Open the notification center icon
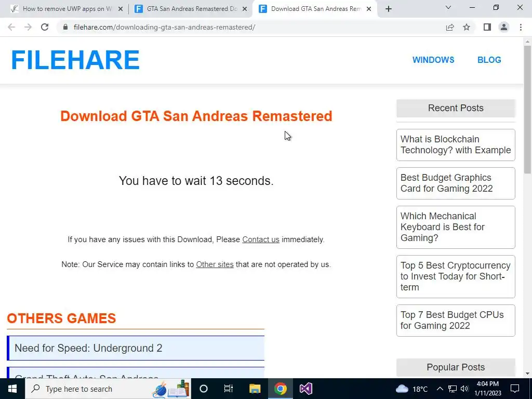Viewport: 532px width, 399px height. (515, 389)
